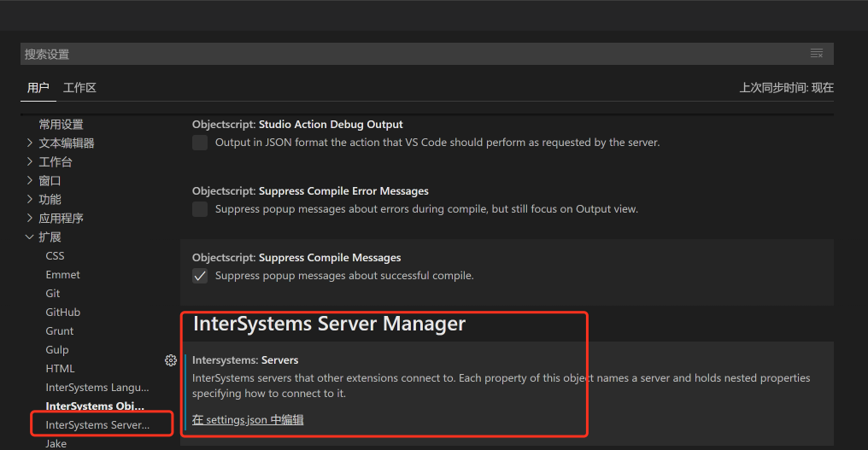This screenshot has height=450, width=868.
Task: Toggle Studio Action Debug Output checkbox
Action: click(x=200, y=143)
